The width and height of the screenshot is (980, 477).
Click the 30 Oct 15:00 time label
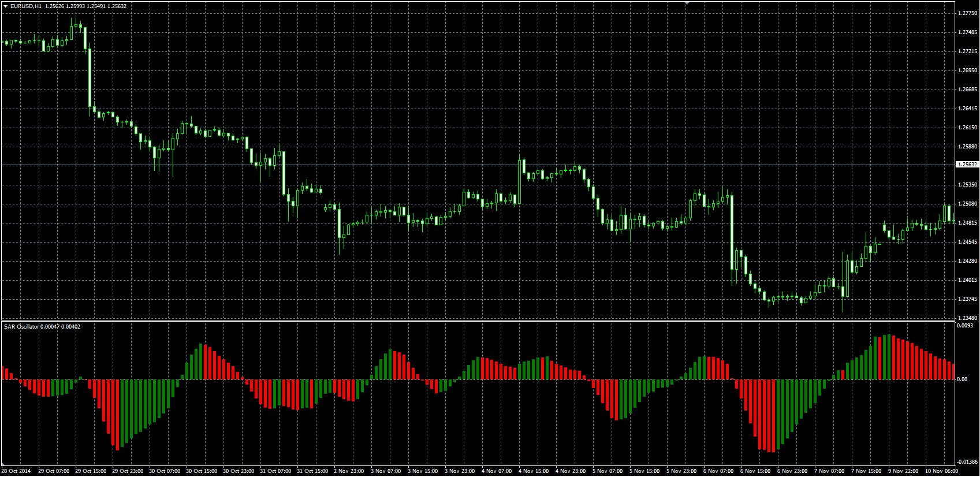click(x=202, y=471)
